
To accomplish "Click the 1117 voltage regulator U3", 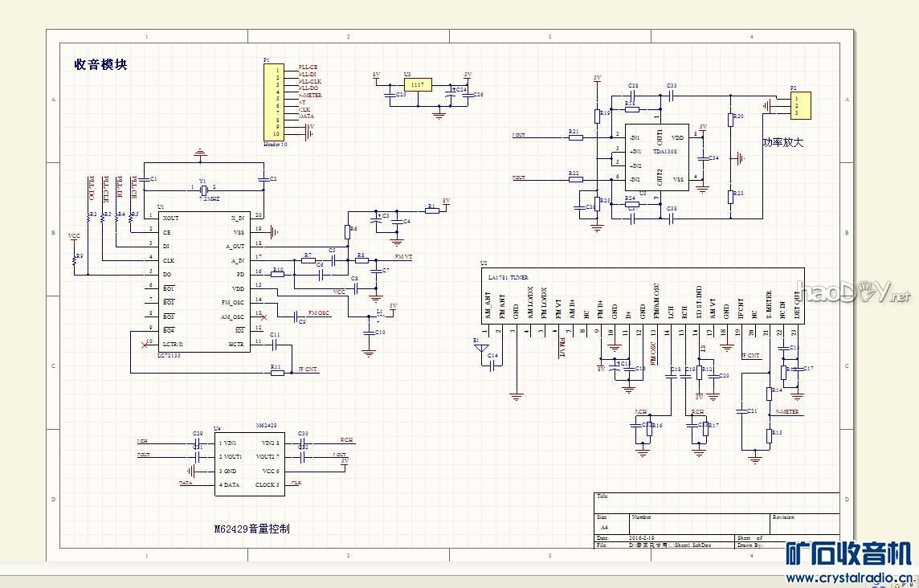I will [x=417, y=84].
